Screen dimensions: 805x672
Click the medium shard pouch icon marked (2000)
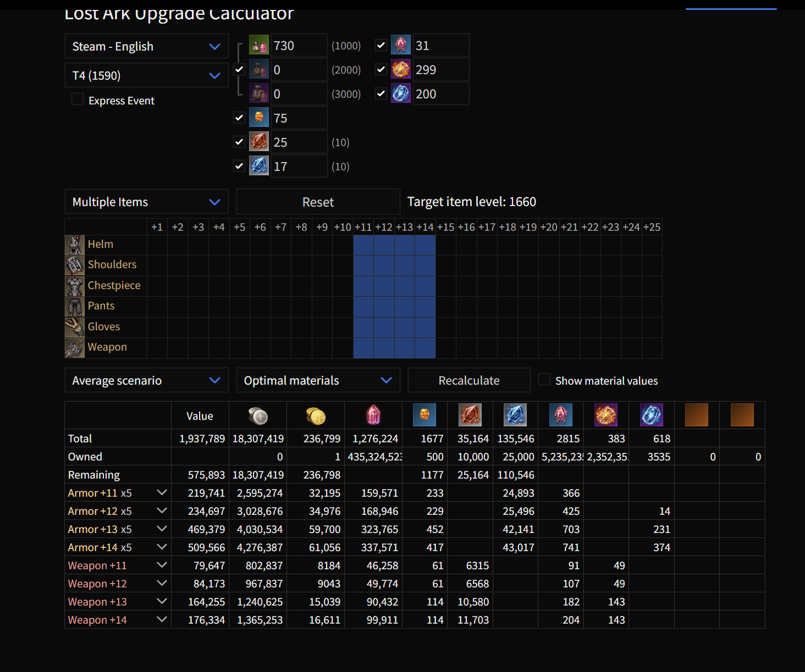(259, 69)
